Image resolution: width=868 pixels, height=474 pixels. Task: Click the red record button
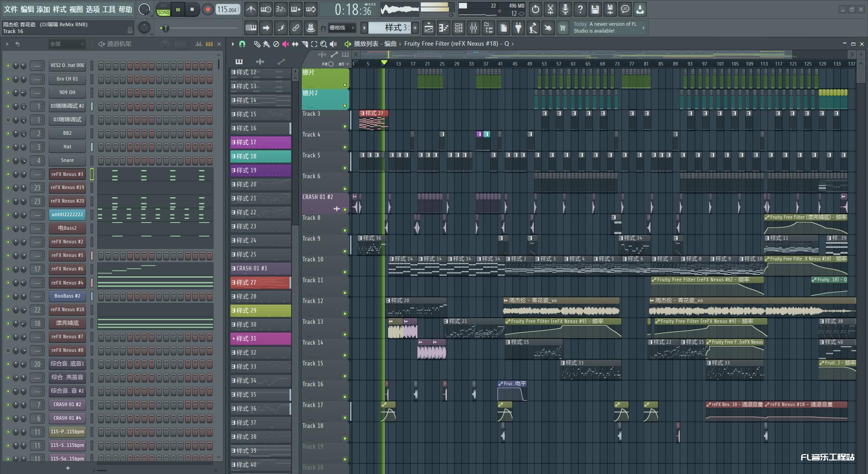click(x=208, y=9)
